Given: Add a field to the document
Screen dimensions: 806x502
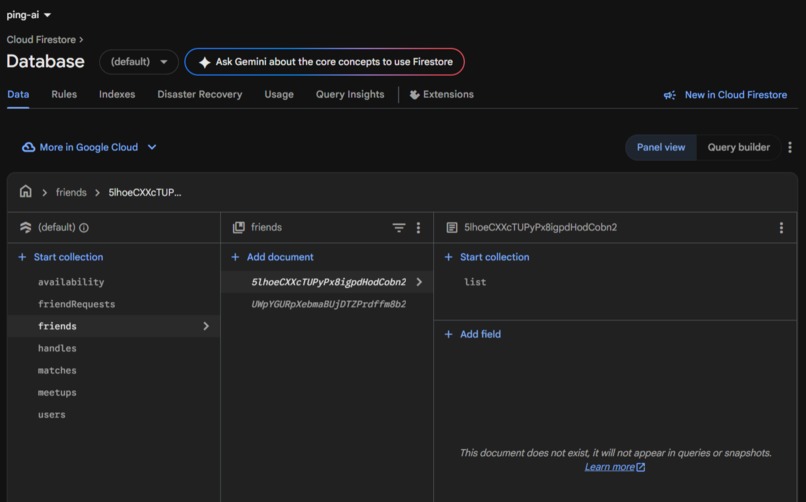Looking at the screenshot, I should click(x=473, y=334).
